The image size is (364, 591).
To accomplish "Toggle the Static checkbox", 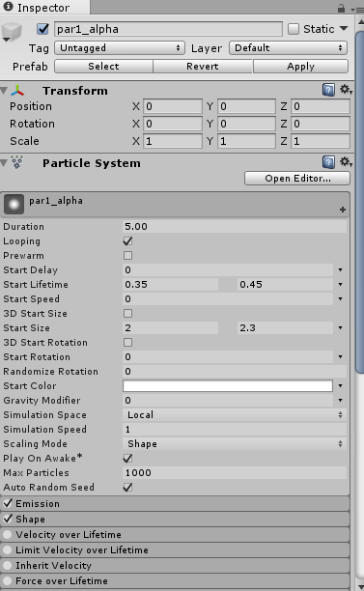I will (x=294, y=29).
